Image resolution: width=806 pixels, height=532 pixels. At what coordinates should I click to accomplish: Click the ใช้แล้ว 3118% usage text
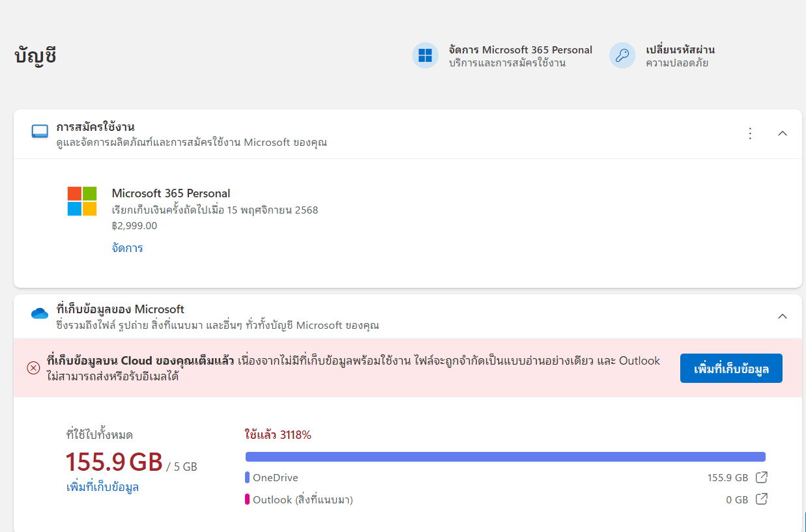(278, 435)
